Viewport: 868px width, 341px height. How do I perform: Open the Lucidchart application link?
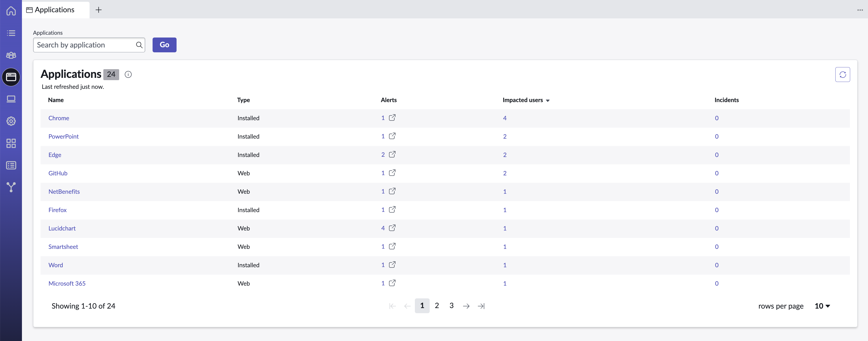click(62, 228)
